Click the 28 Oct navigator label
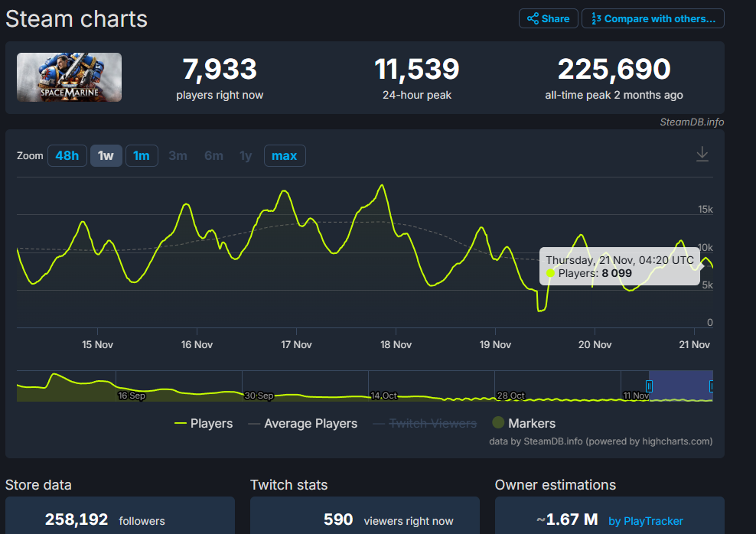 pos(510,396)
